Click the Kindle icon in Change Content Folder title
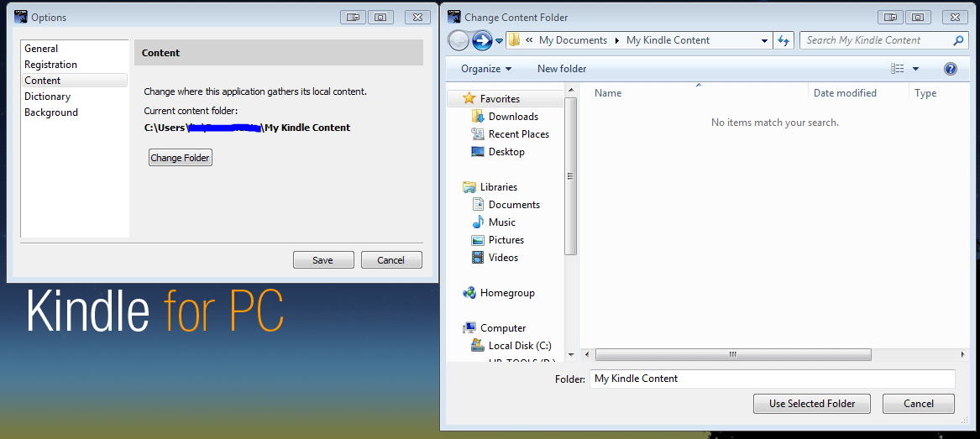This screenshot has height=439, width=980. coord(453,18)
